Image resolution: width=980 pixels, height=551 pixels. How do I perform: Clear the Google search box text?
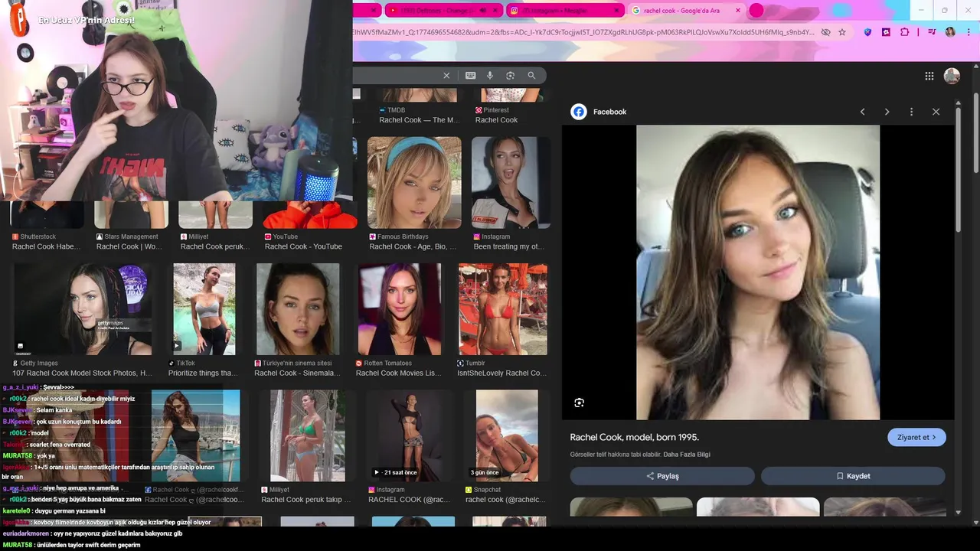[446, 76]
